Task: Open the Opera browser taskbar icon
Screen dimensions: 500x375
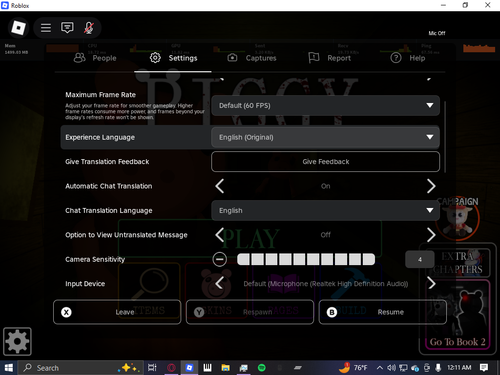Action: click(x=171, y=368)
